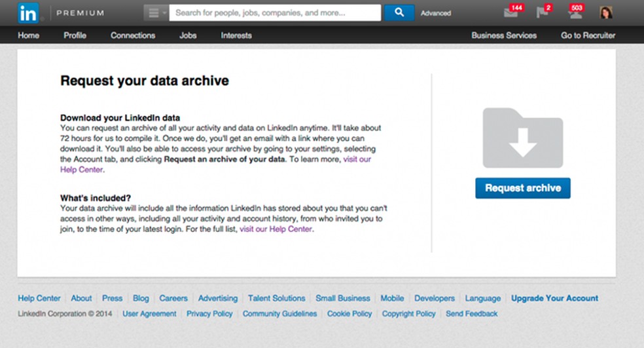Open footer Advertising link
The width and height of the screenshot is (644, 348).
click(218, 298)
